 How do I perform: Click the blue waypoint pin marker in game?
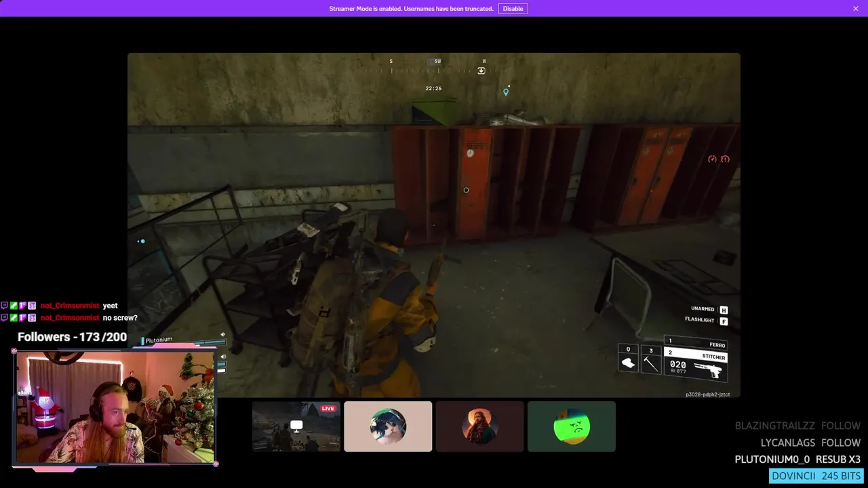pos(505,91)
